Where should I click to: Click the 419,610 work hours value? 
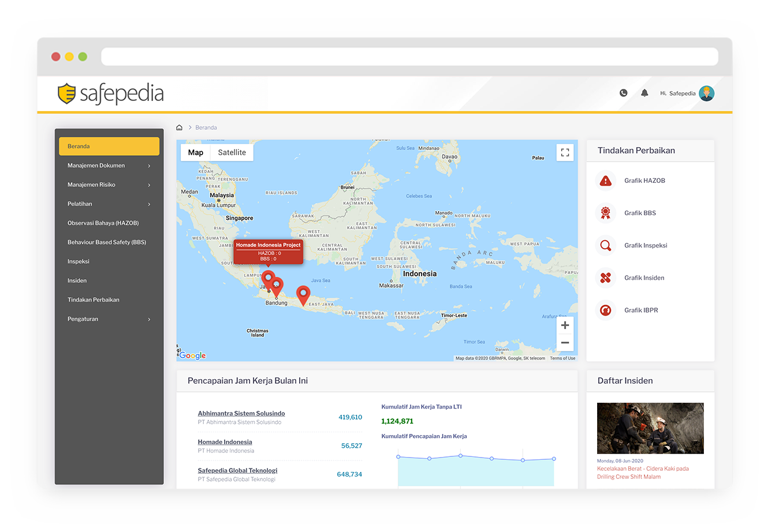(x=351, y=417)
